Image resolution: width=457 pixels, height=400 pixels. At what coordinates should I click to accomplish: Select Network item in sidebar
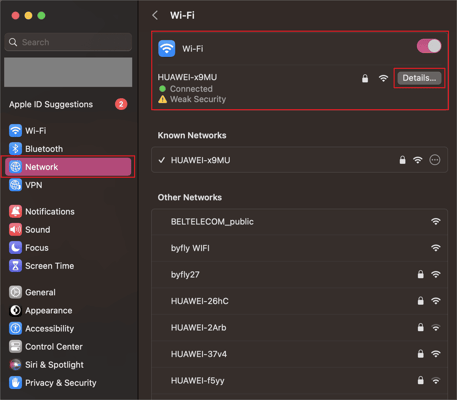coord(68,167)
